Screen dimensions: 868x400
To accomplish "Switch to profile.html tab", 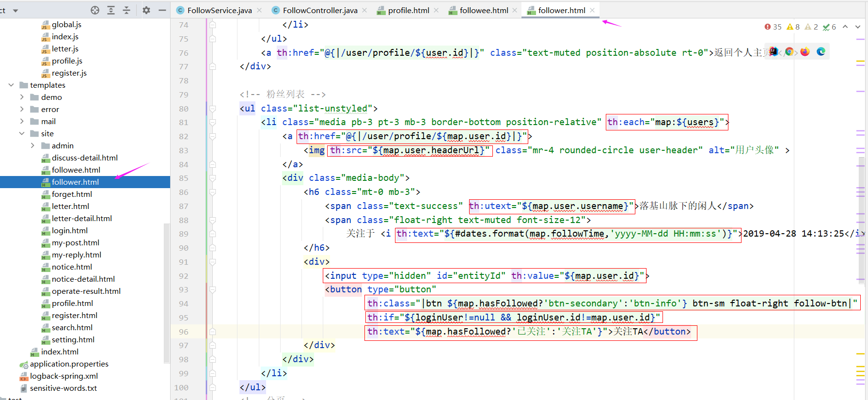I will 403,10.
